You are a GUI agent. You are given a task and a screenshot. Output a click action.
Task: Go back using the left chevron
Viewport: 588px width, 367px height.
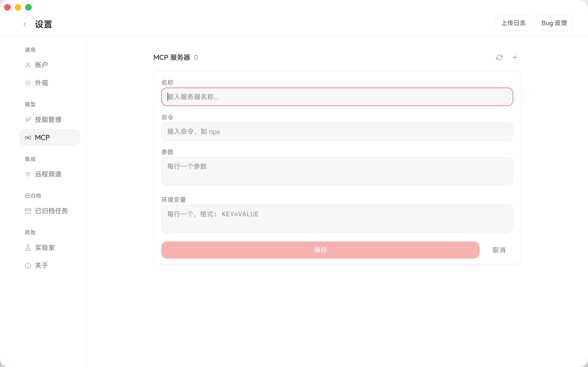(x=25, y=24)
